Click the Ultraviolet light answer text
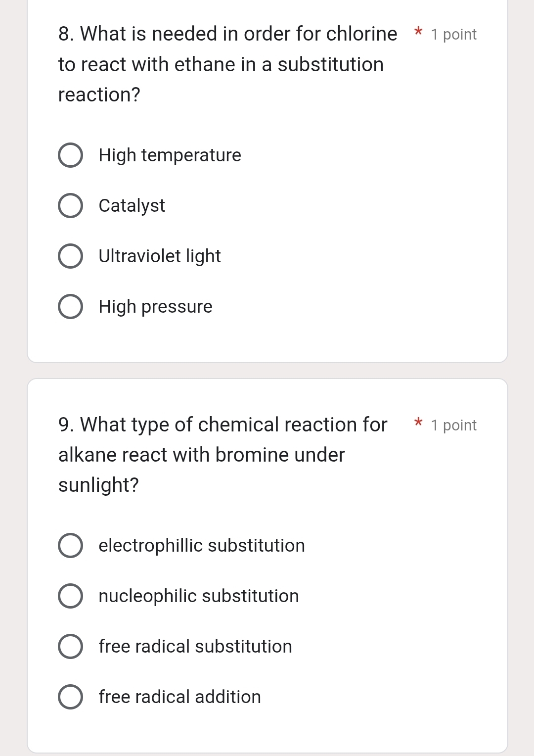Viewport: 534px width, 756px height. tap(159, 256)
